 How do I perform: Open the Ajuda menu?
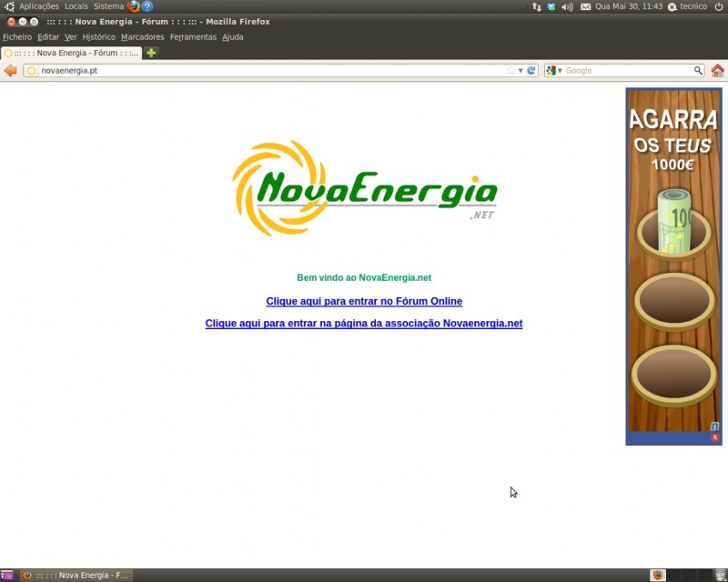point(233,37)
